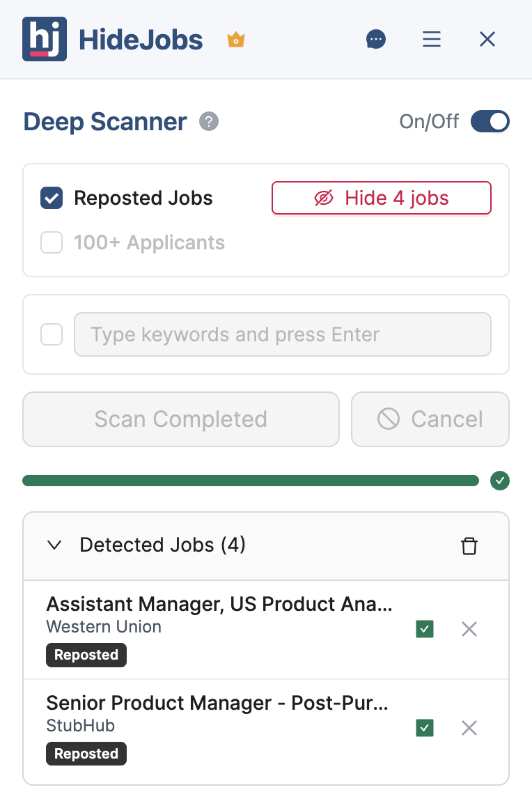Click the keywords input field
Viewport: 532px width, 808px height.
283,334
